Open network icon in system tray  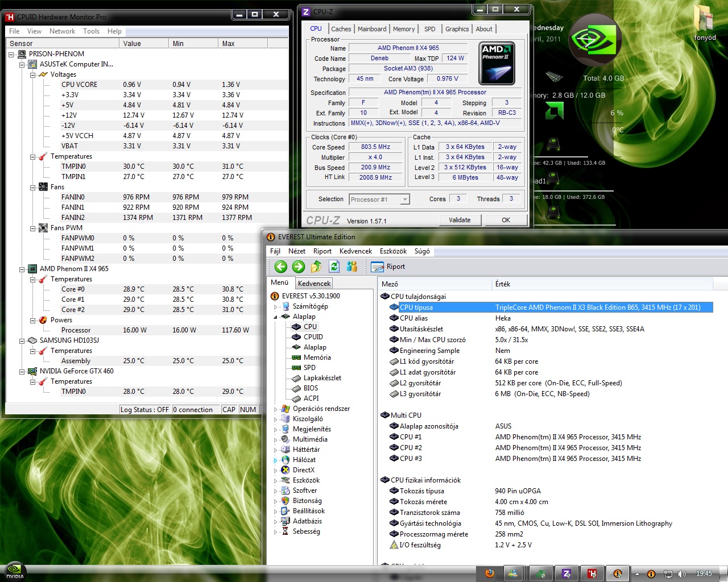[669, 574]
